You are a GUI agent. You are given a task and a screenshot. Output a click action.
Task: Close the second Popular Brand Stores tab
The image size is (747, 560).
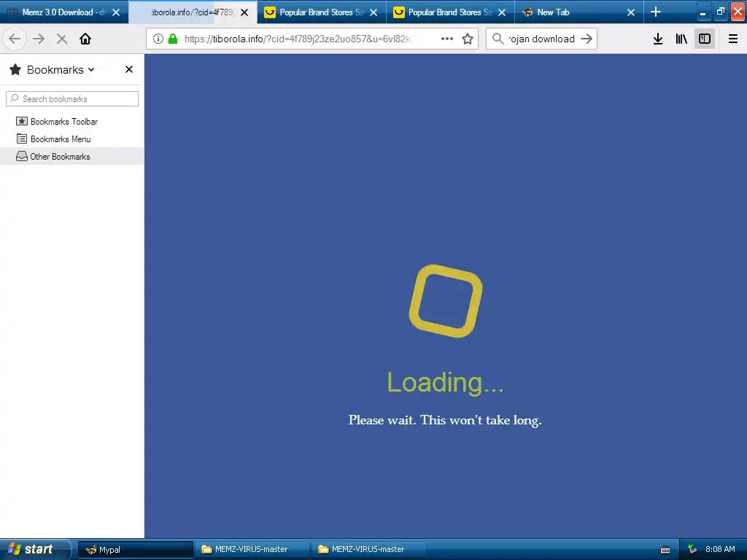coord(502,12)
